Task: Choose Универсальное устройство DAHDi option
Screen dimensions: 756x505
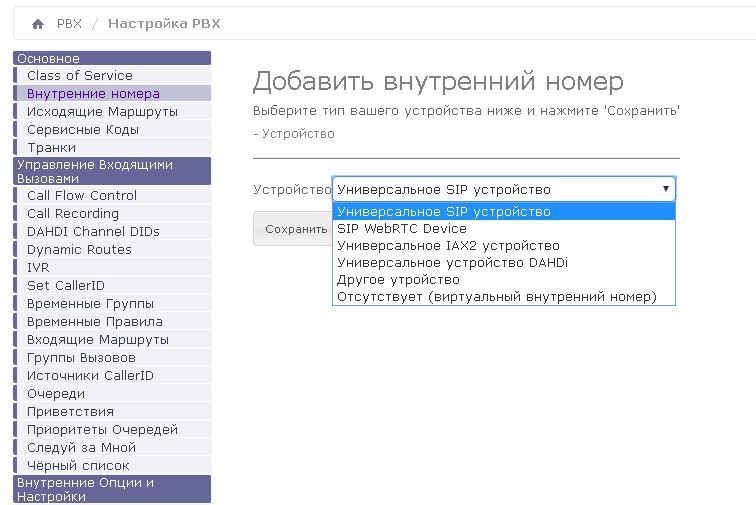Action: coord(504,262)
